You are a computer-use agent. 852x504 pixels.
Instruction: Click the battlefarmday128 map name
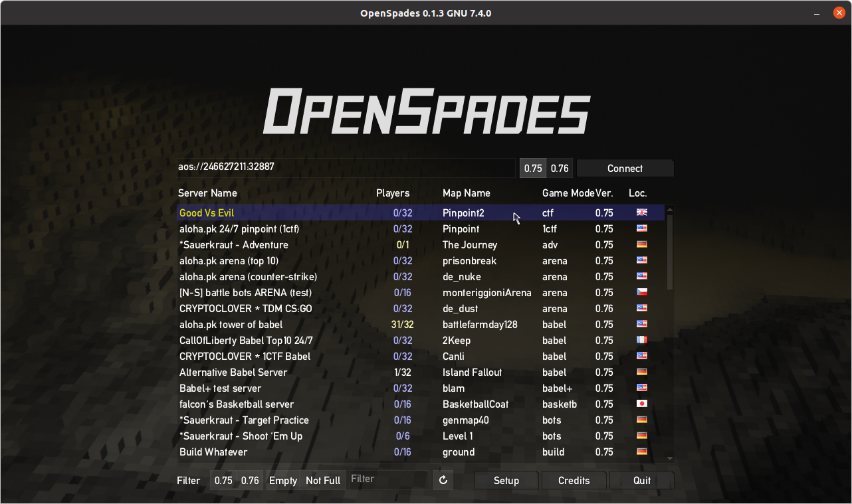click(480, 325)
